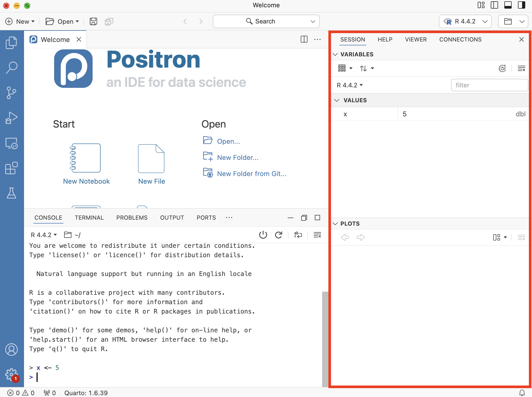This screenshot has height=397, width=532.
Task: Open notifications bell in status bar
Action: [522, 393]
